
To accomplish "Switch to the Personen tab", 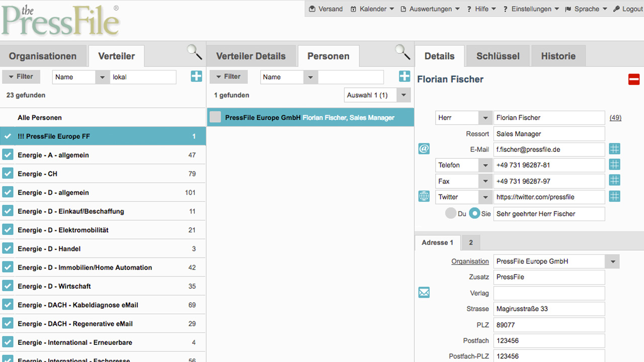I will point(329,56).
